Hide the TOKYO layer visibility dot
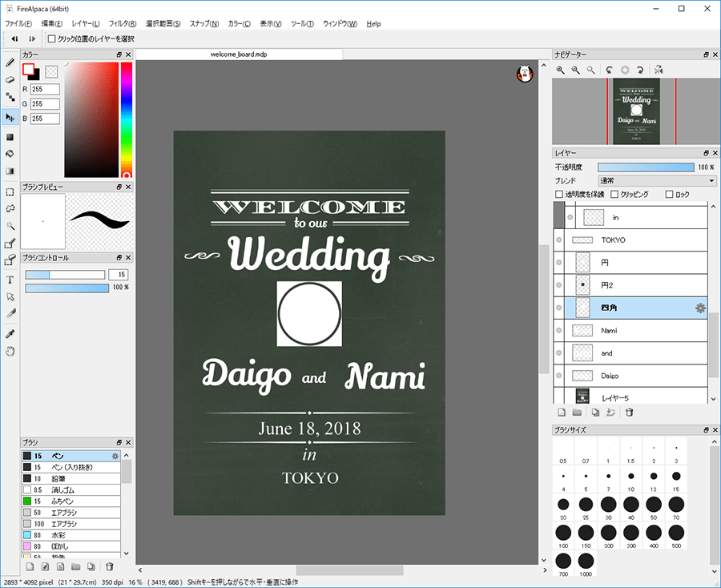This screenshot has height=588, width=721. point(558,240)
